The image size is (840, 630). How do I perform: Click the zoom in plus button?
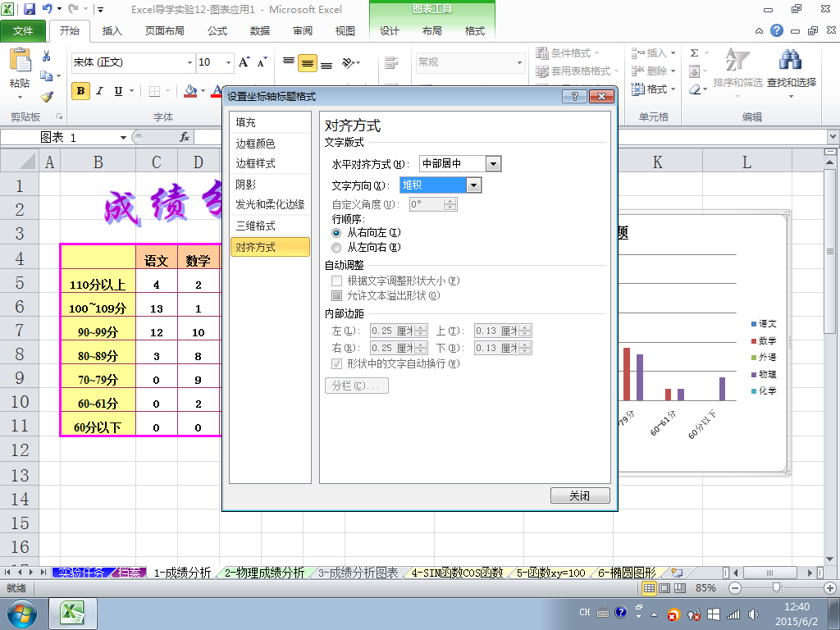(x=830, y=588)
